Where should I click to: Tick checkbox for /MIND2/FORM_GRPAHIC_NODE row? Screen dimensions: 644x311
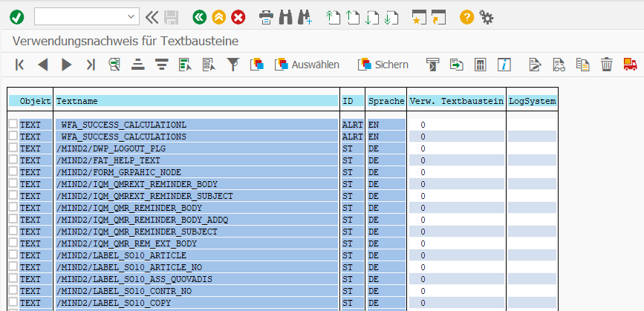13,171
